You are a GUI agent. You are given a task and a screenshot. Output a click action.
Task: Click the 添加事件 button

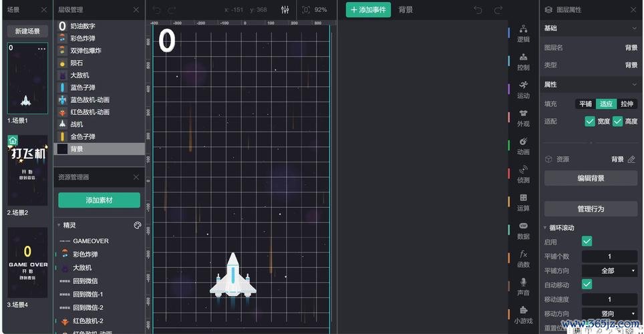pos(368,10)
